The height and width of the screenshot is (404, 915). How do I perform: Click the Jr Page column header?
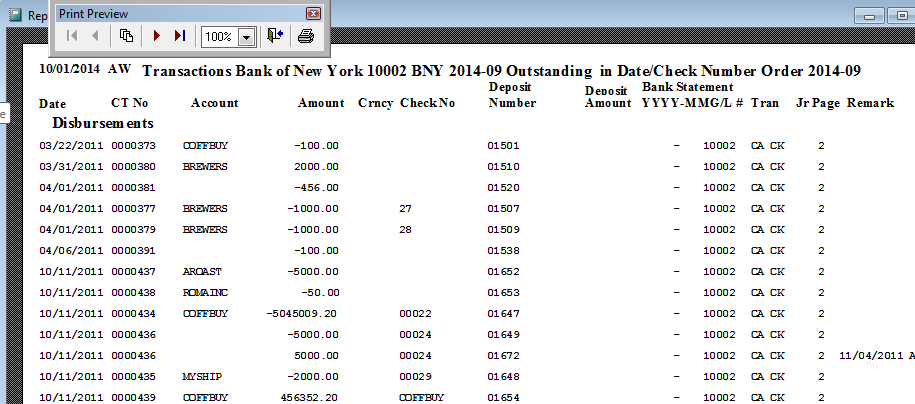(818, 103)
